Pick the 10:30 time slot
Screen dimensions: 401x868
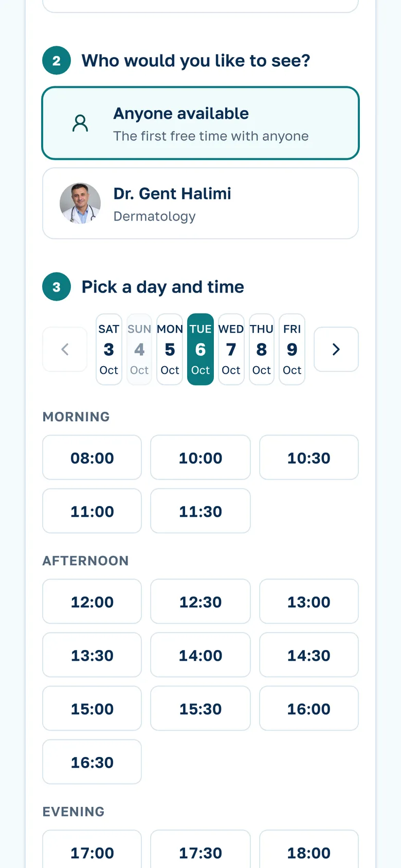click(309, 458)
